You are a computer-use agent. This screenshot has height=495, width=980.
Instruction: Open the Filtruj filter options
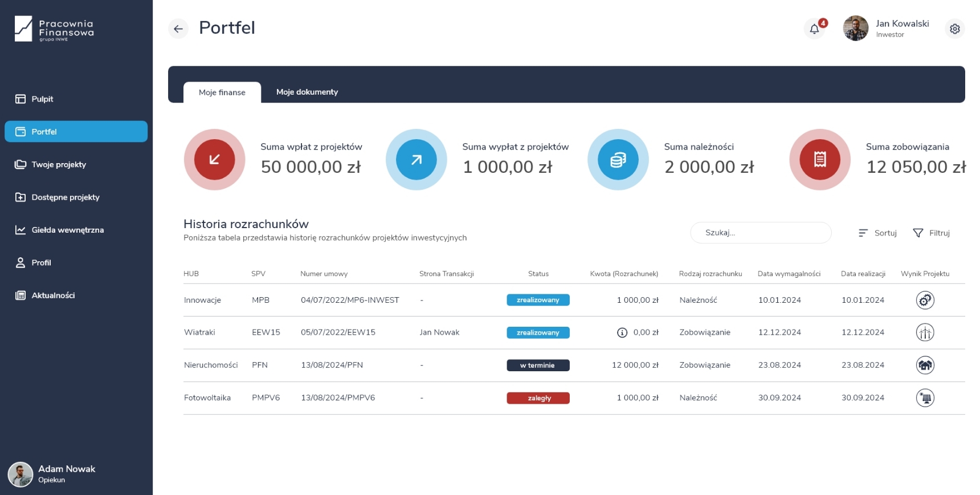931,233
